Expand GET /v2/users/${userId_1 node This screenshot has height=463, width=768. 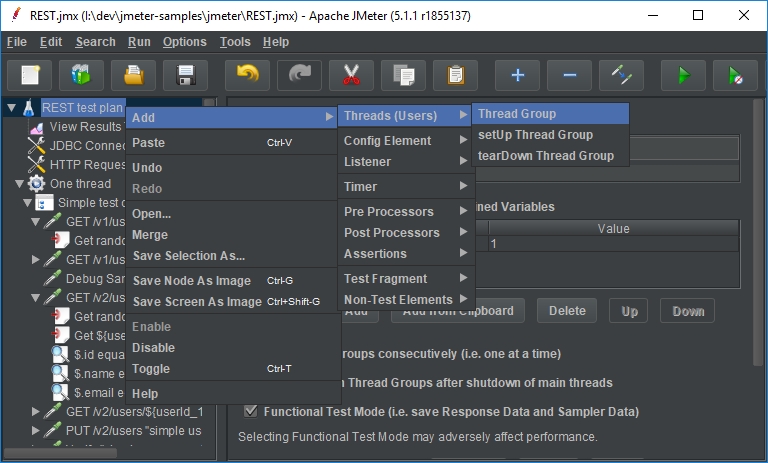click(x=35, y=412)
